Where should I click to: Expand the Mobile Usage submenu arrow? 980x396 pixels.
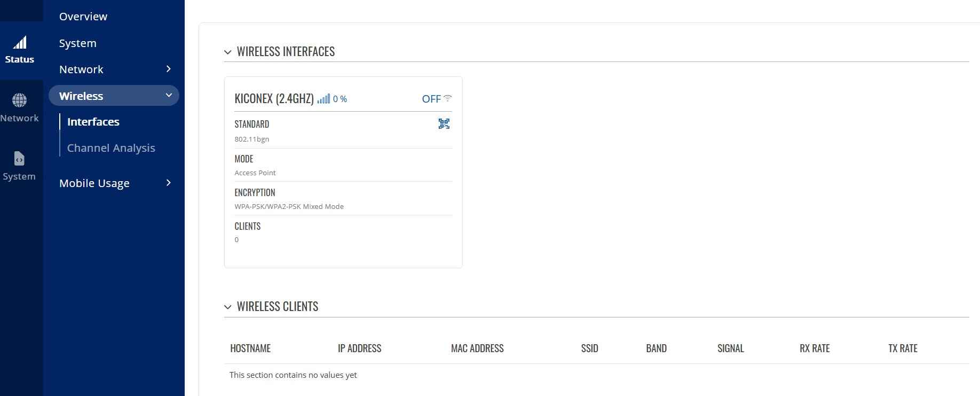(169, 183)
